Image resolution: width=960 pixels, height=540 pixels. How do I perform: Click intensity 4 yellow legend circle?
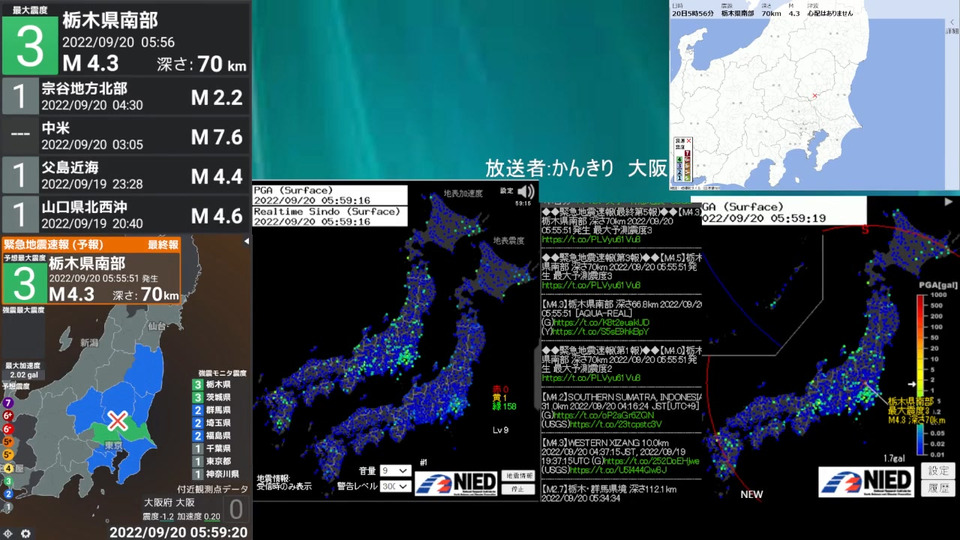(x=8, y=468)
